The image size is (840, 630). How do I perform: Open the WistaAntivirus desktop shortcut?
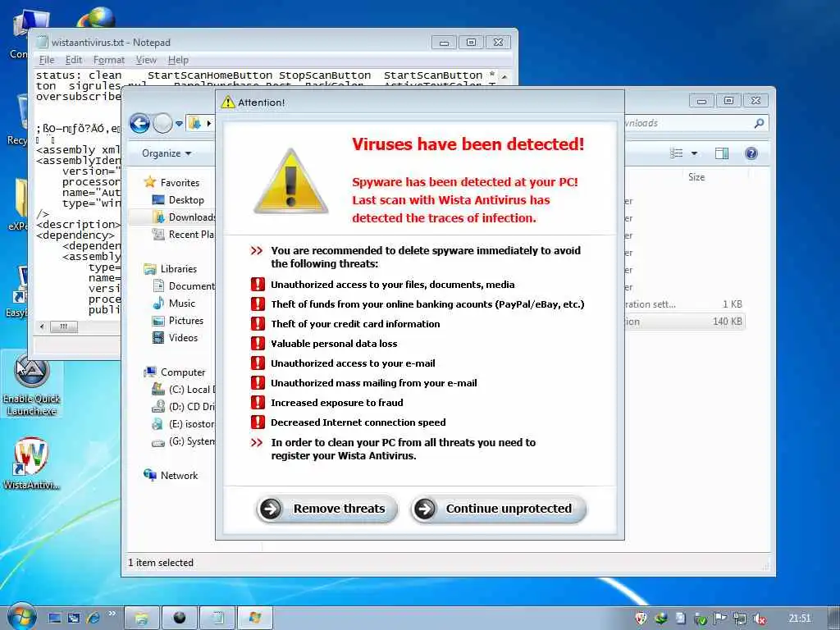[31, 463]
